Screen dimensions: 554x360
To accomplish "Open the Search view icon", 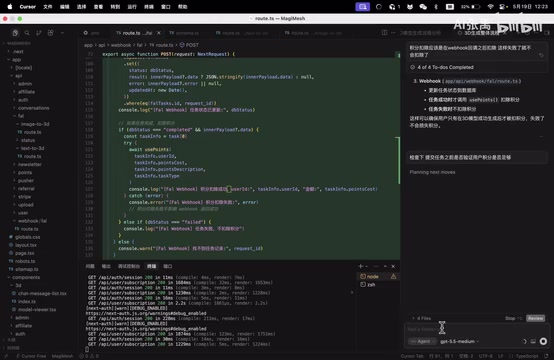I will click(x=27, y=33).
